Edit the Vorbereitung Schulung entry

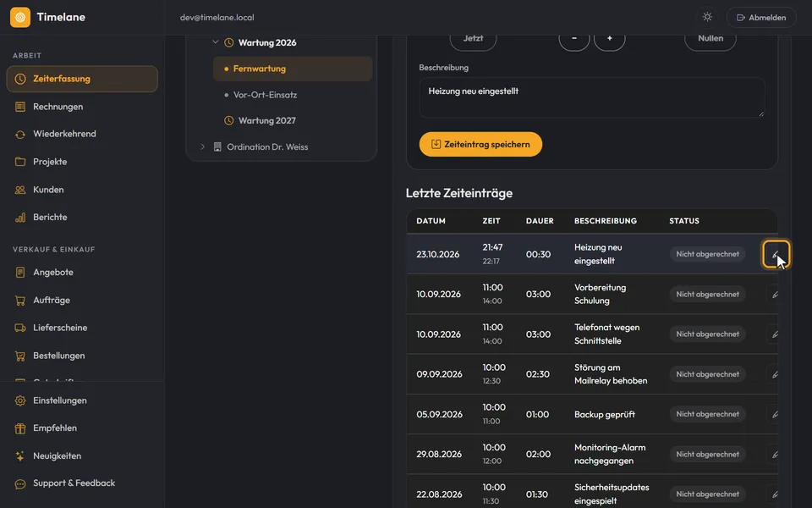click(x=773, y=295)
